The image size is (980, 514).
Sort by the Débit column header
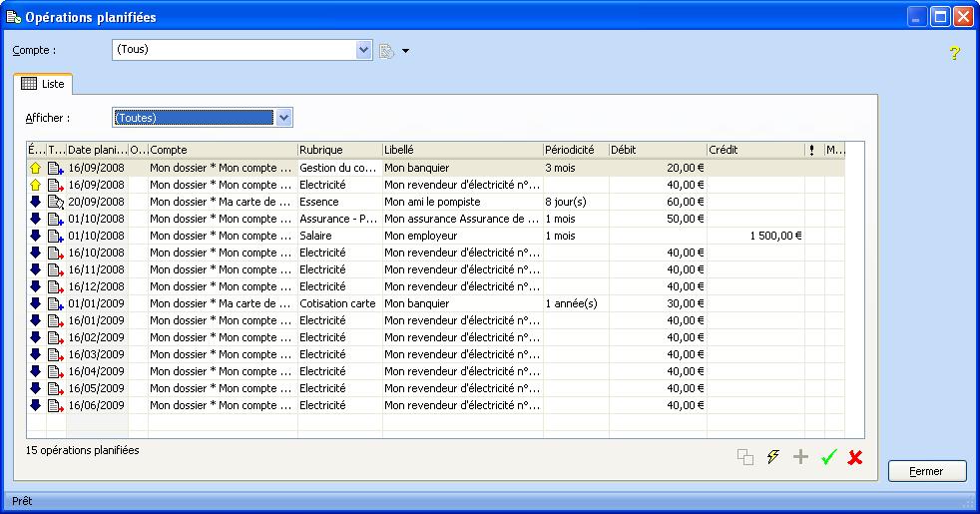click(656, 150)
